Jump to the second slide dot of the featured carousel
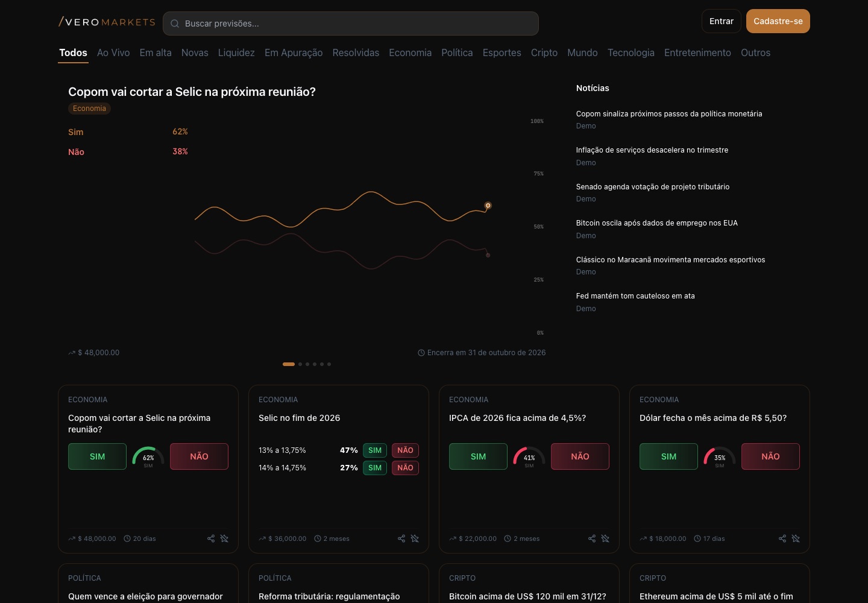868x603 pixels. (x=300, y=364)
